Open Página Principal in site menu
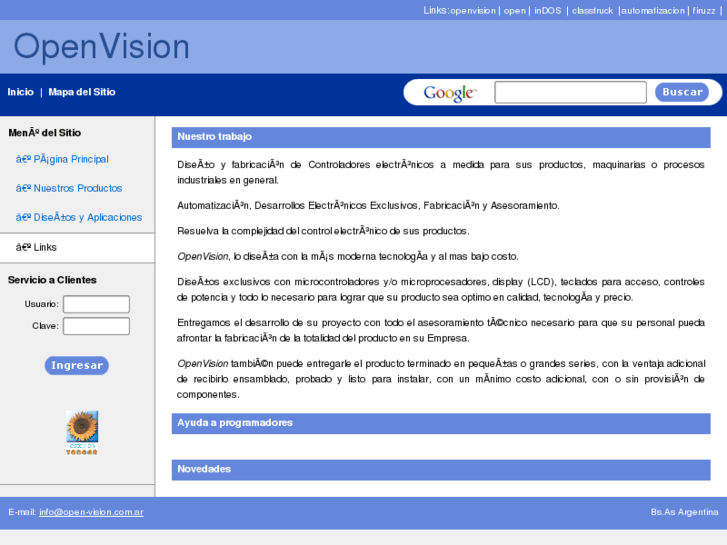Viewport: 727px width, 545px height. [x=62, y=159]
